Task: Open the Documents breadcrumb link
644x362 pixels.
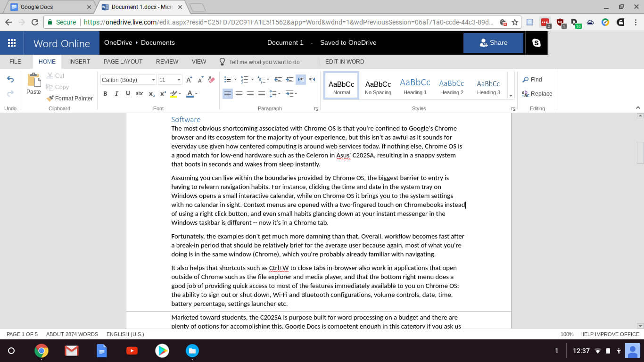Action: [158, 42]
